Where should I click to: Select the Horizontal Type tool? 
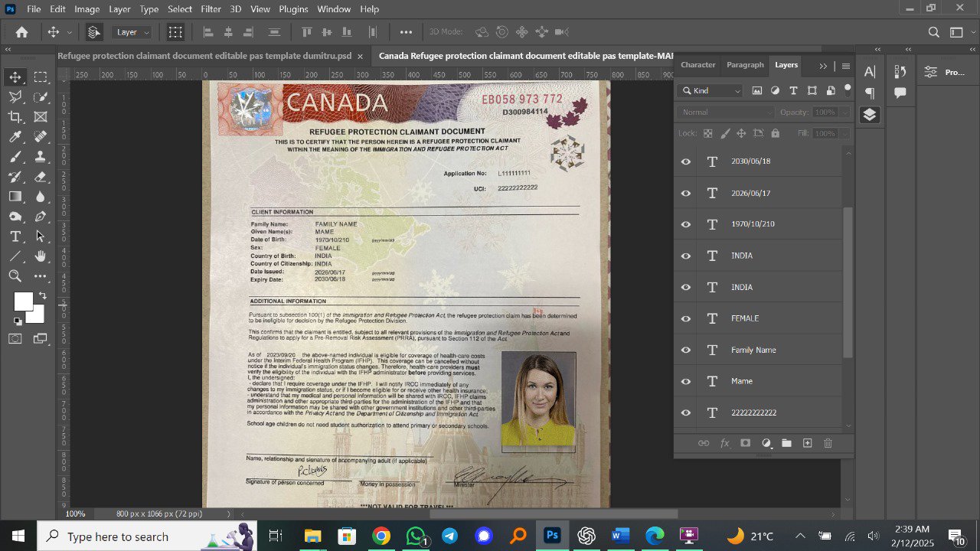pos(15,236)
